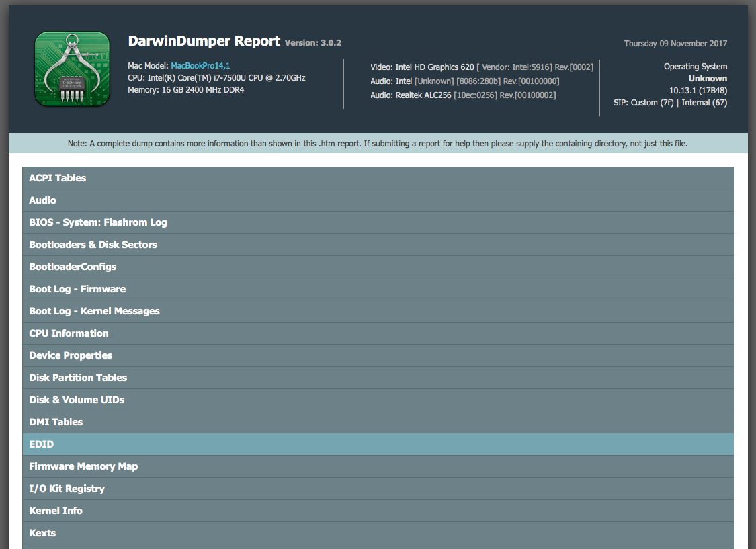This screenshot has width=756, height=549.
Task: Expand the Kexts section
Action: point(42,533)
